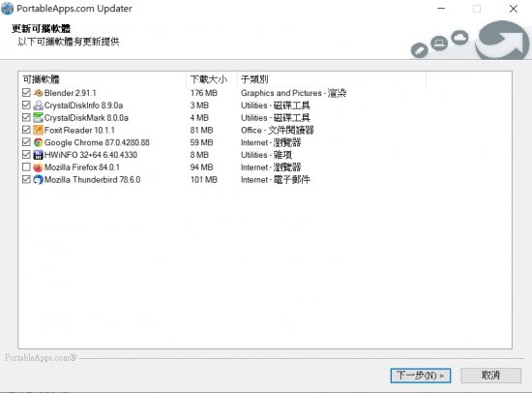The width and height of the screenshot is (532, 393).
Task: Select Google Chrome 87.0.4280.88 row name
Action: tap(97, 142)
